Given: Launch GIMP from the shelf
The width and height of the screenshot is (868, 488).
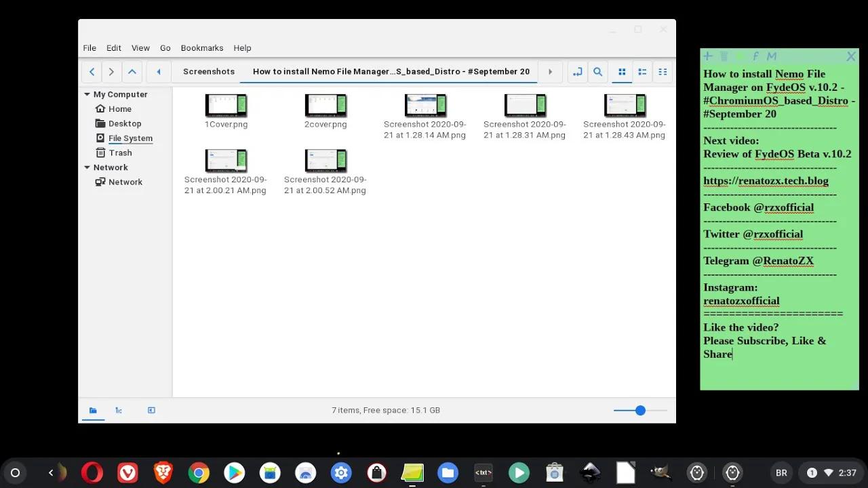Looking at the screenshot, I should [660, 472].
